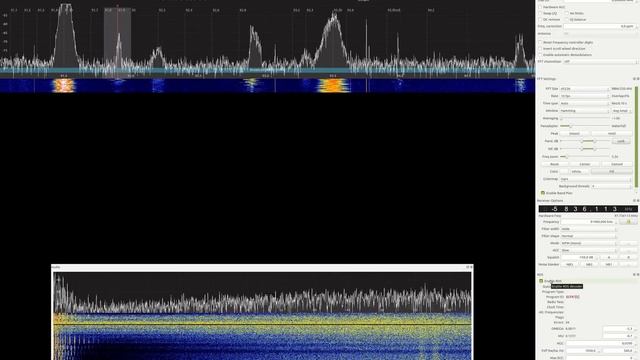640x360 pixels.
Task: Adjust the WF dB range slider
Action: (x=585, y=149)
